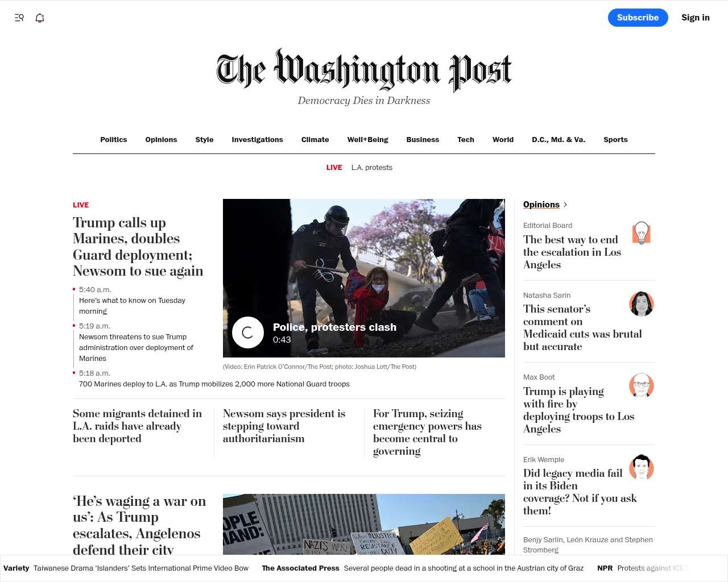
Task: Open This senator's comment on Medicaid opinion
Action: click(582, 328)
